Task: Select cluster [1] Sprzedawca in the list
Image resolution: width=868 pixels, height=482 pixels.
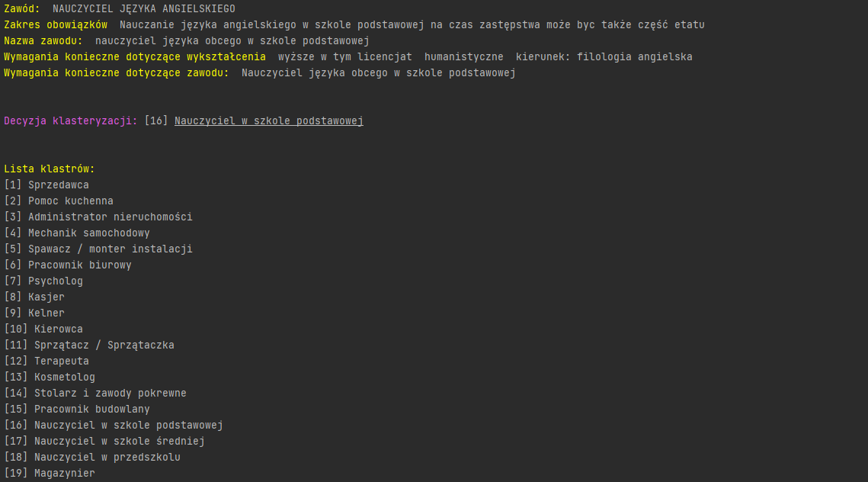Action: 58,185
